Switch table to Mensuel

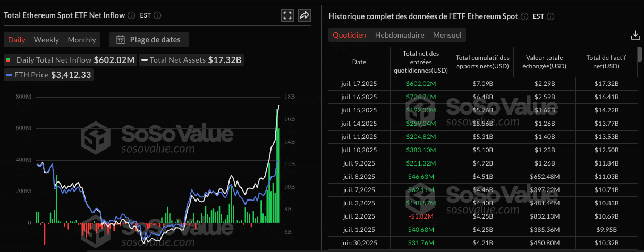click(x=447, y=36)
